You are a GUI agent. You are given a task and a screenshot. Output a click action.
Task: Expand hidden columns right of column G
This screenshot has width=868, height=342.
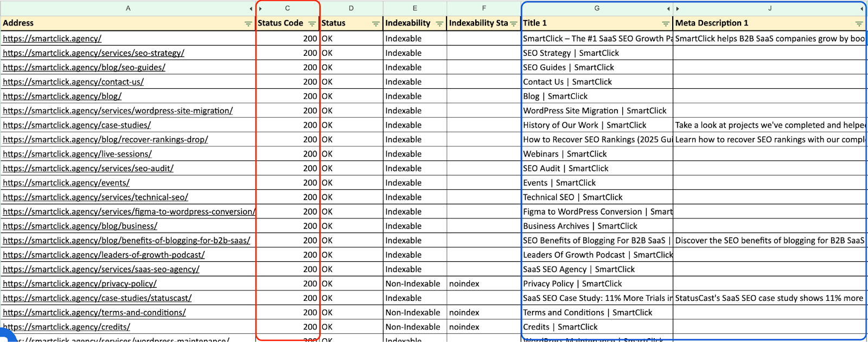pyautogui.click(x=668, y=9)
